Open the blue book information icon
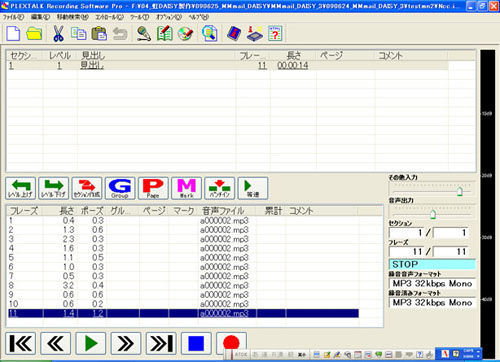This screenshot has height=362, width=500. (234, 34)
